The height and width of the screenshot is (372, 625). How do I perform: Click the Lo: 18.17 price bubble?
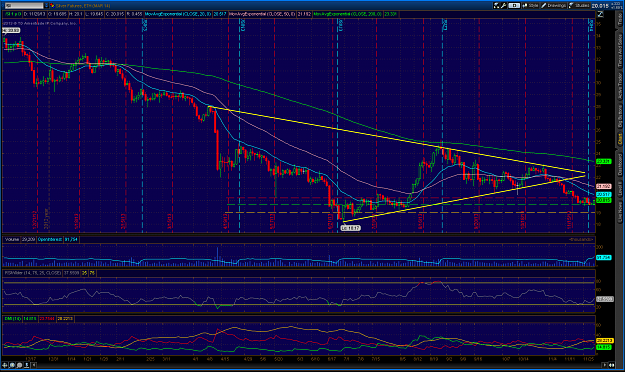pyautogui.click(x=351, y=228)
